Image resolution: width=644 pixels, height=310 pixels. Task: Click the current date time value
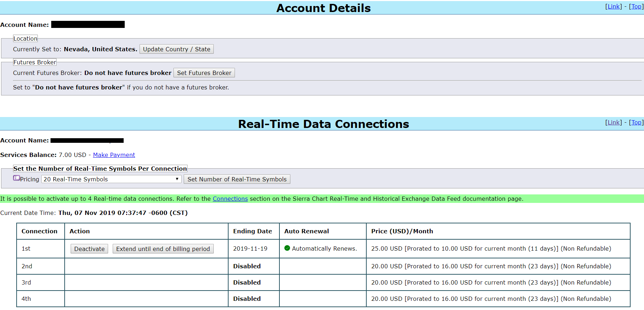tap(123, 213)
